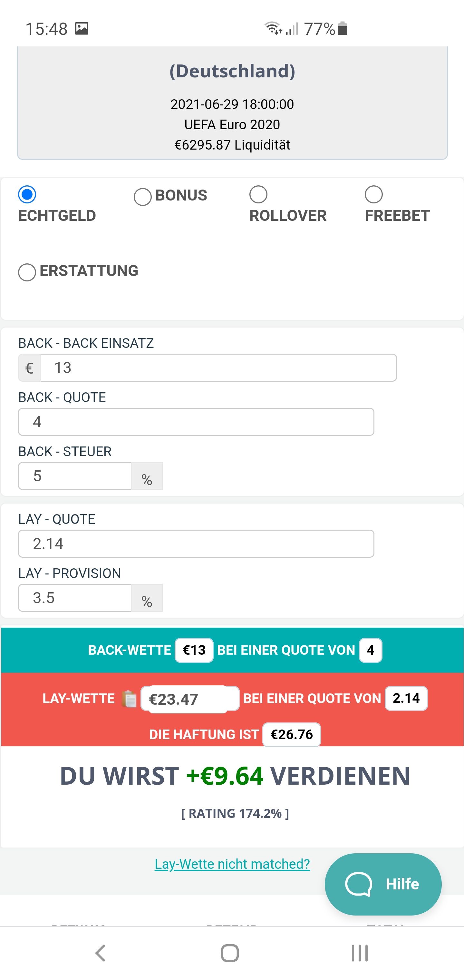Select the ECHTGELD radio option
This screenshot has height=980, width=464.
pyautogui.click(x=27, y=194)
